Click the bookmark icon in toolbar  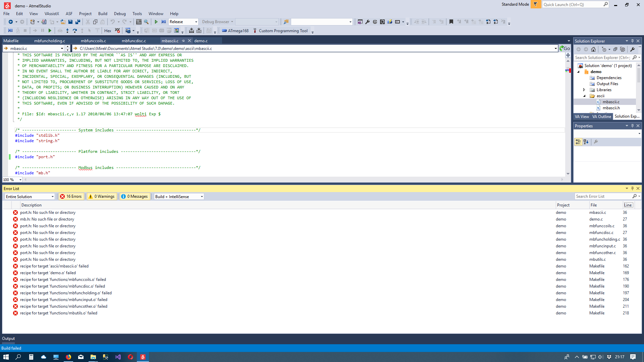[451, 22]
